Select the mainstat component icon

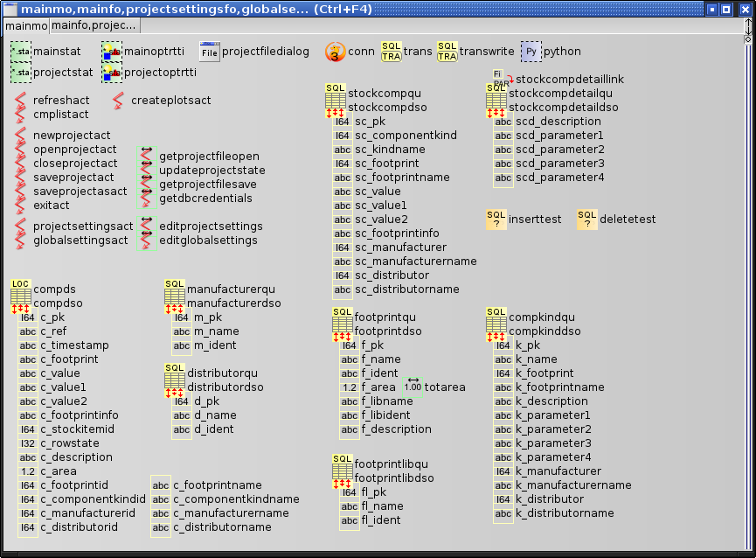(21, 52)
